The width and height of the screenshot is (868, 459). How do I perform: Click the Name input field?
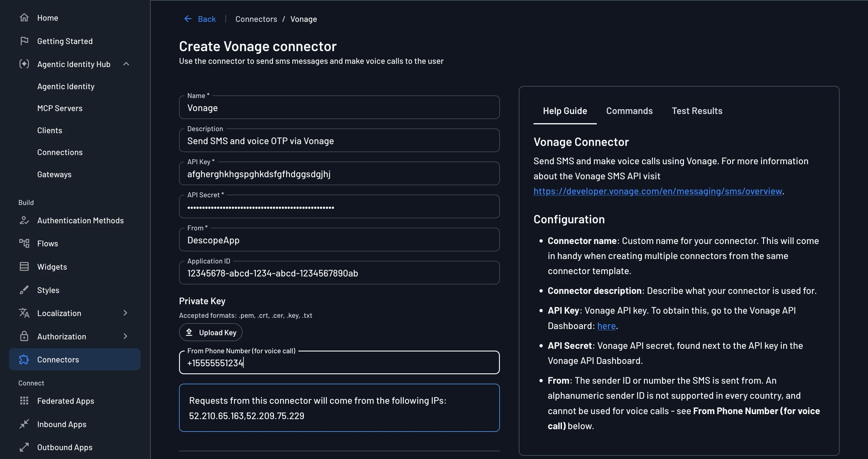tap(339, 107)
